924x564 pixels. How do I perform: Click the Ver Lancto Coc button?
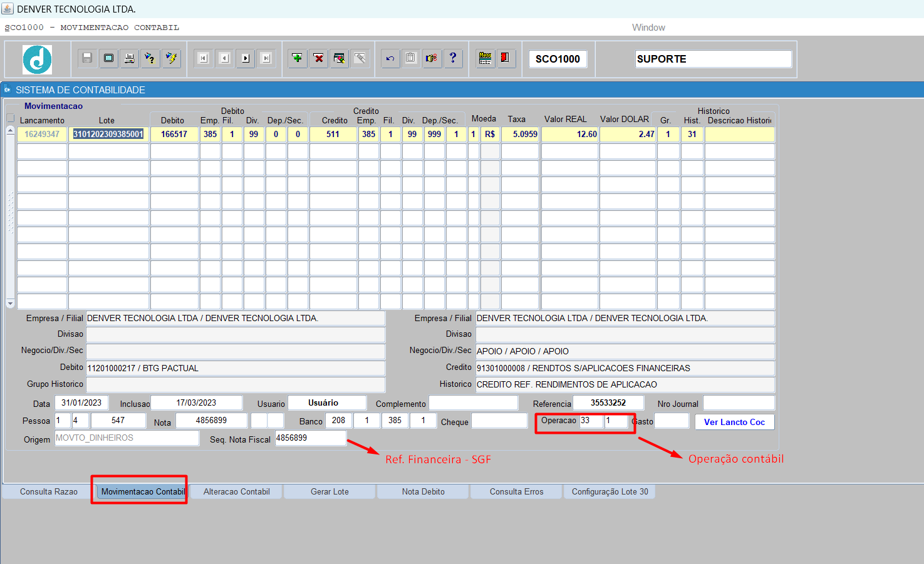pyautogui.click(x=734, y=422)
